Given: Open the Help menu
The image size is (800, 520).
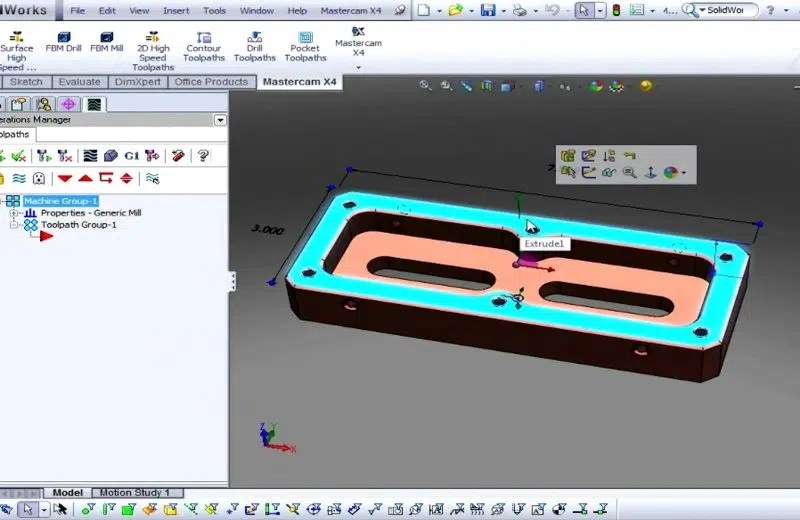Looking at the screenshot, I should point(297,10).
